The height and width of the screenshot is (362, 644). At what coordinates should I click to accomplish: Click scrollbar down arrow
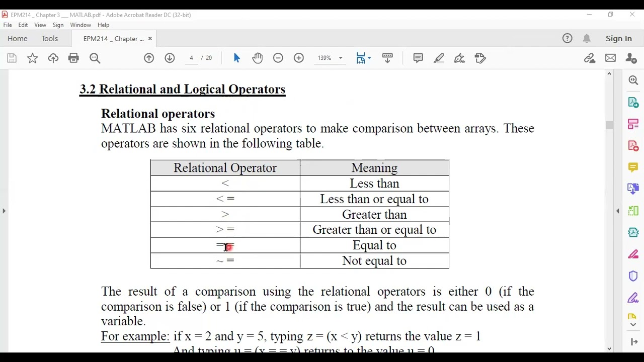click(609, 348)
